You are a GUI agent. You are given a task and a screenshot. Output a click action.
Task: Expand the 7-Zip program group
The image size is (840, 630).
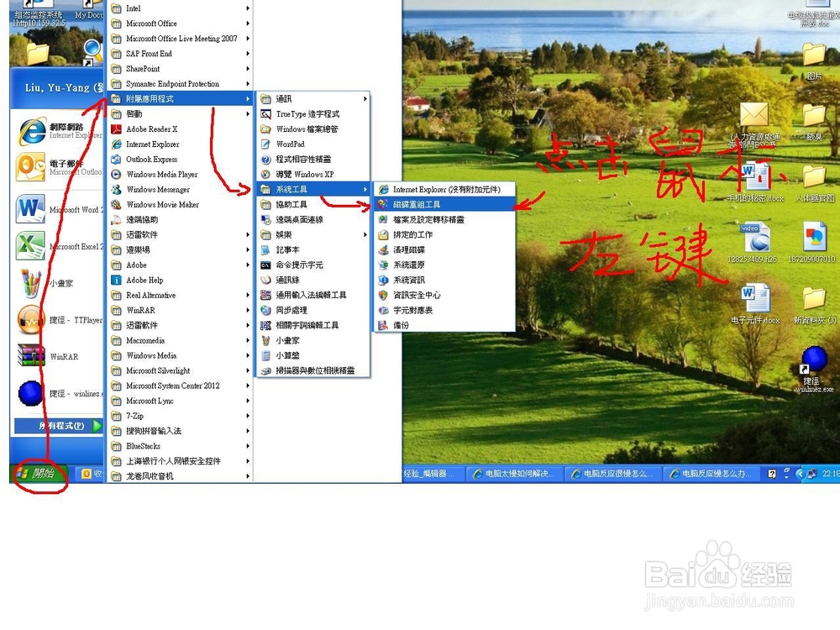pyautogui.click(x=180, y=416)
